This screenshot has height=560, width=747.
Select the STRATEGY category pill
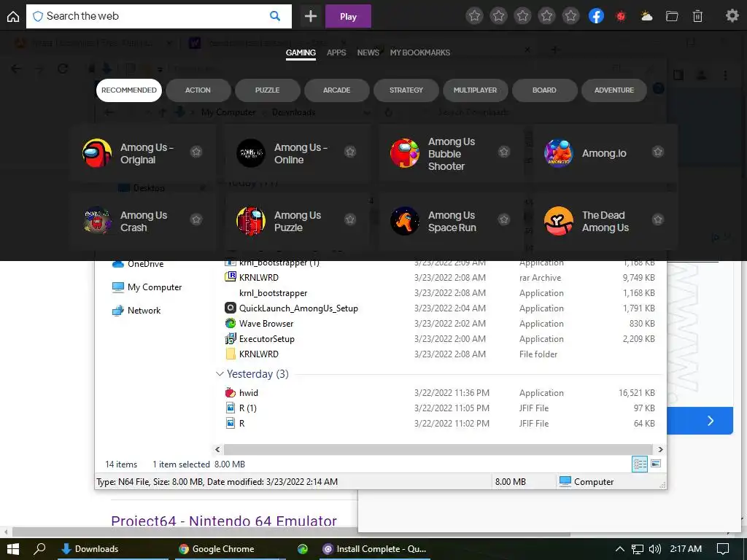(x=406, y=90)
